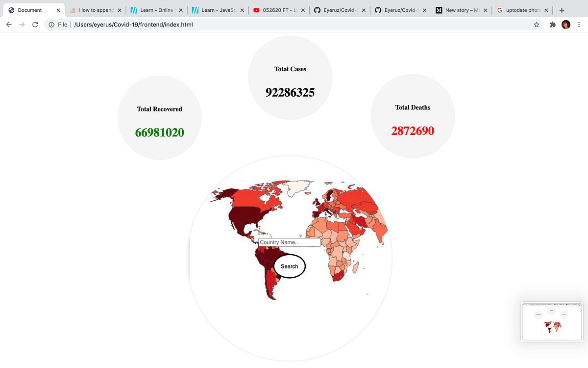
Task: Click the number 92286325
Action: 290,92
